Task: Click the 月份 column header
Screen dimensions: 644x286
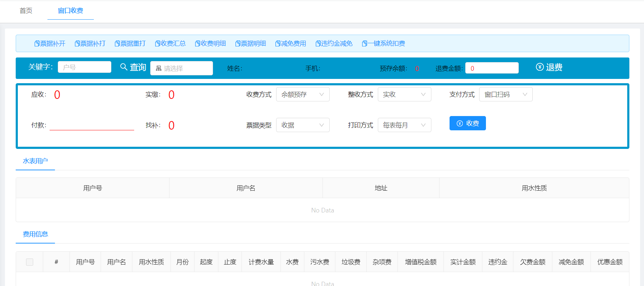Action: click(183, 262)
